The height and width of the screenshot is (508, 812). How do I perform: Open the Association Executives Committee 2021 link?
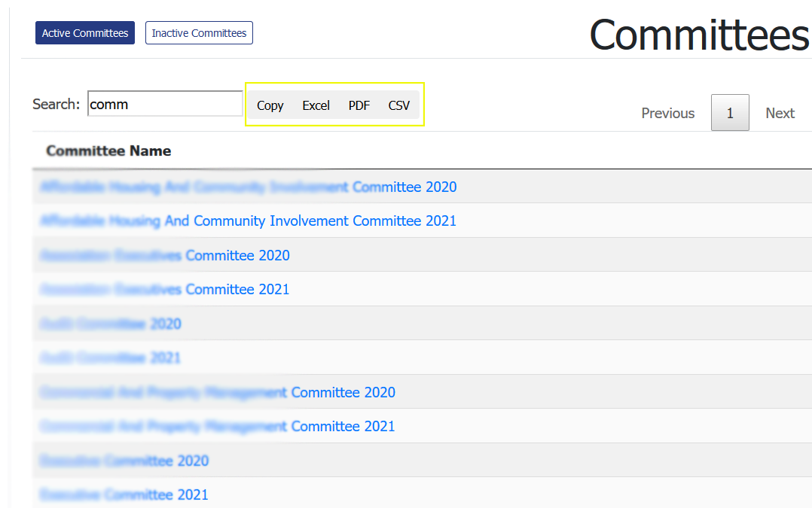pos(164,290)
